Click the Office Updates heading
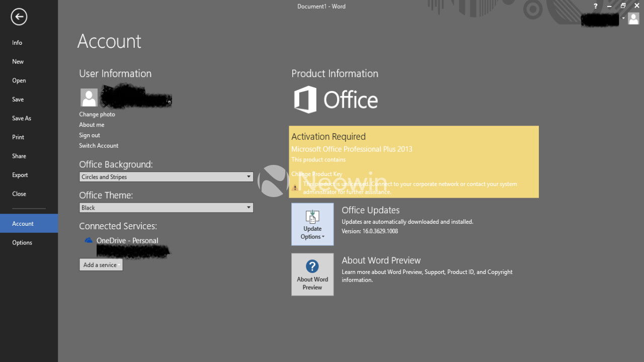Image resolution: width=644 pixels, height=362 pixels. point(371,210)
